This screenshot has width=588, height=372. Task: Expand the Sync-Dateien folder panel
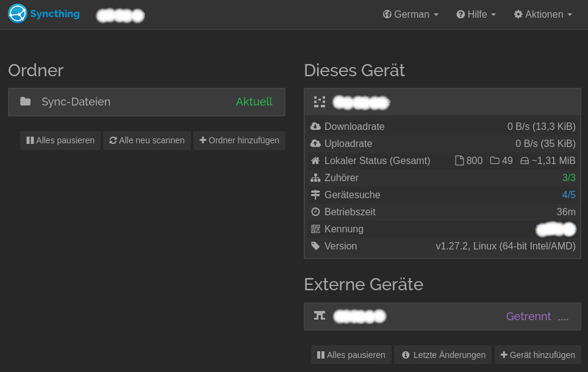[x=146, y=102]
